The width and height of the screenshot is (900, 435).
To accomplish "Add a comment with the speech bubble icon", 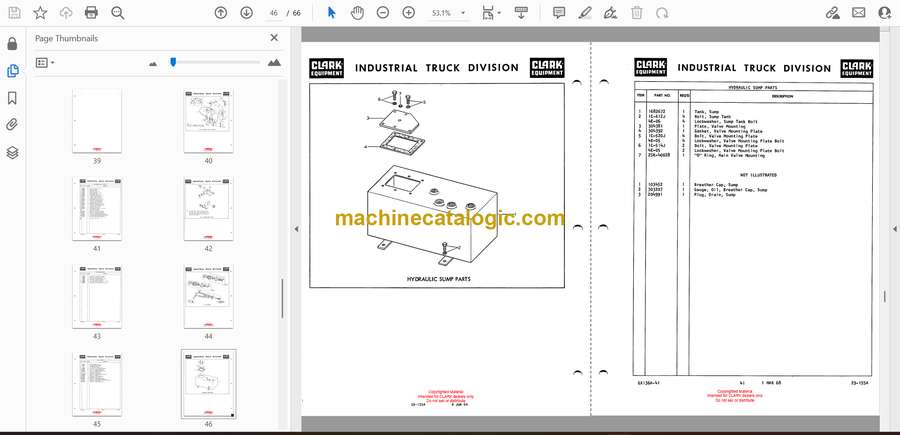I will [x=559, y=13].
